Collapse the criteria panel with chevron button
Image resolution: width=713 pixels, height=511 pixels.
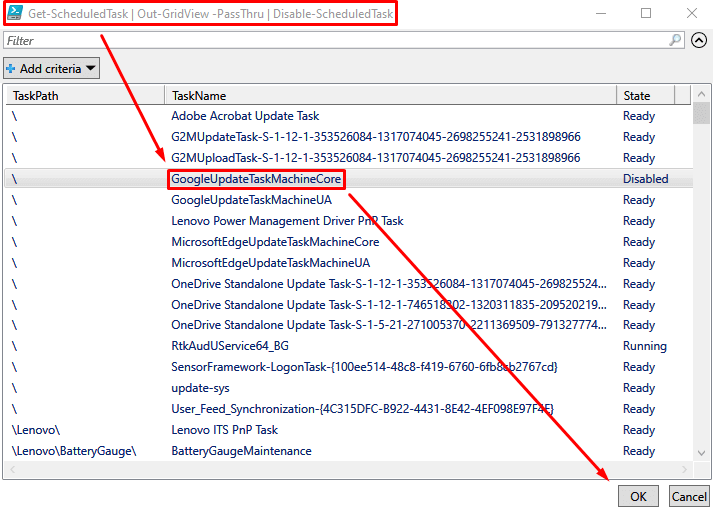[x=699, y=41]
